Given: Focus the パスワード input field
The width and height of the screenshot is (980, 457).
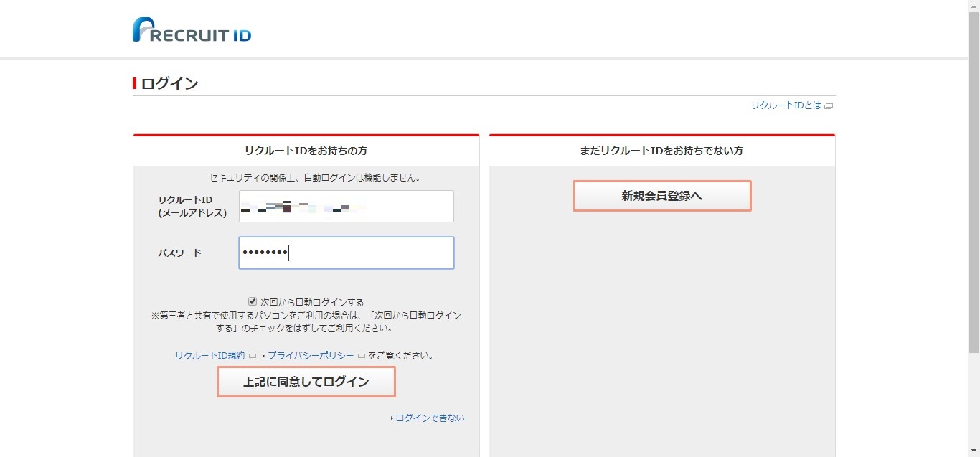Looking at the screenshot, I should click(x=347, y=253).
